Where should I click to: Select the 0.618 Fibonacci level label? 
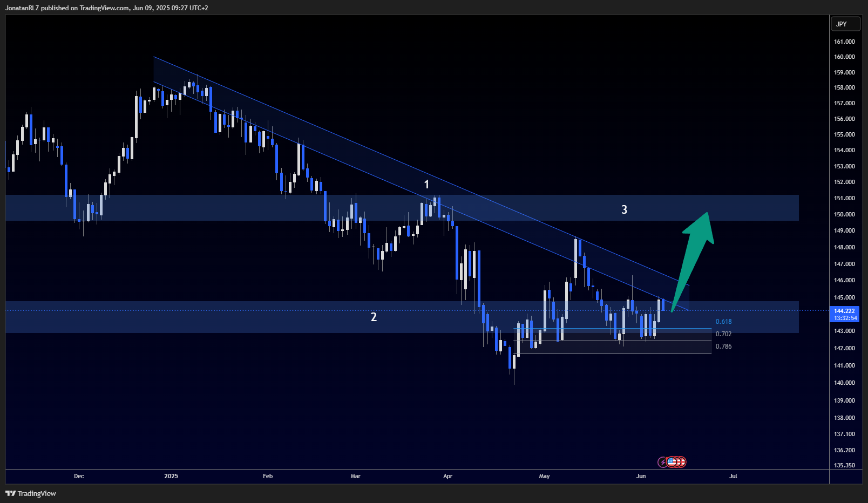pyautogui.click(x=723, y=322)
